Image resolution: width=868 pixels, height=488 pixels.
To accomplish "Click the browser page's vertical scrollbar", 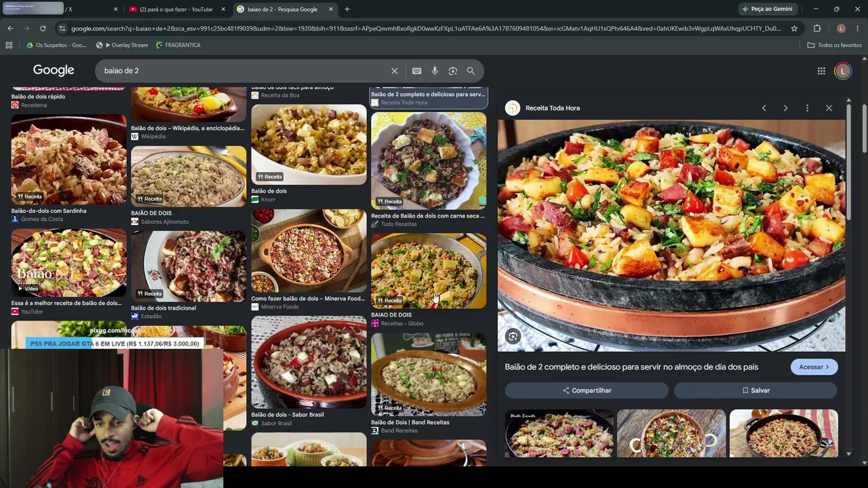I will tap(865, 129).
